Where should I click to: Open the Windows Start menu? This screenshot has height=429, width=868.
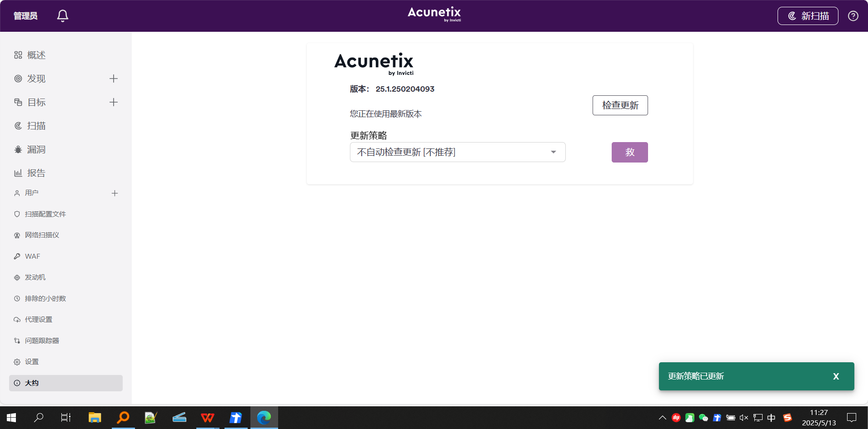(11, 418)
